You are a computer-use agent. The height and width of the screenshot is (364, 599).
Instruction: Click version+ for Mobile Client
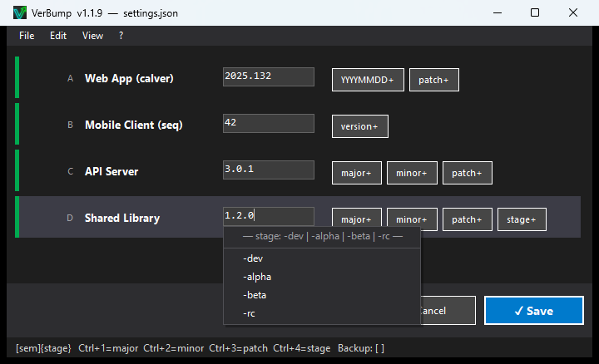click(x=360, y=126)
